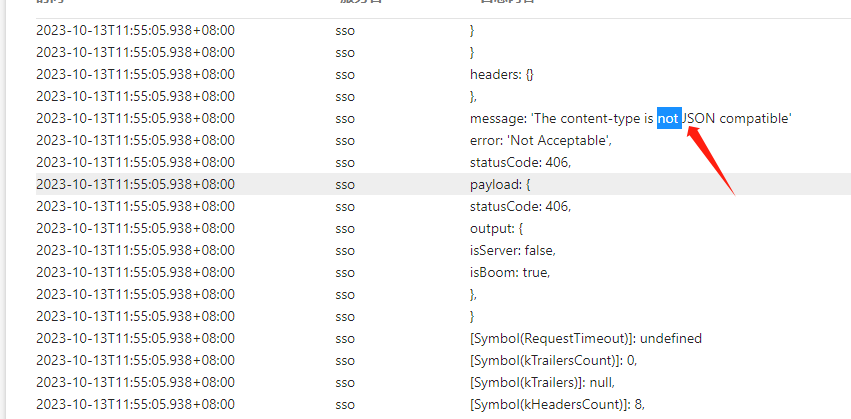Click the highlighted word "not" in the message
Viewport: 851px width, 419px height.
pos(669,119)
